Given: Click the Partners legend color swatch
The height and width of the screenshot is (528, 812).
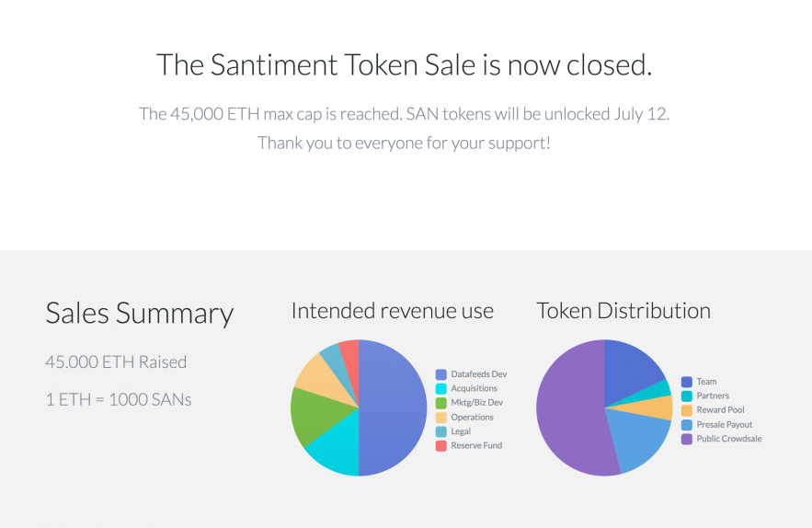Looking at the screenshot, I should (687, 396).
